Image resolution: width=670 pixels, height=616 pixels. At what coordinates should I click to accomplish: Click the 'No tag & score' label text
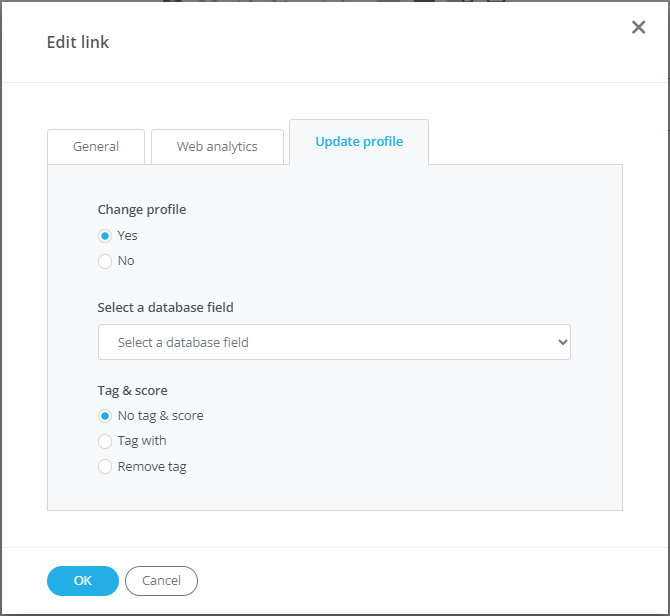pyautogui.click(x=160, y=416)
